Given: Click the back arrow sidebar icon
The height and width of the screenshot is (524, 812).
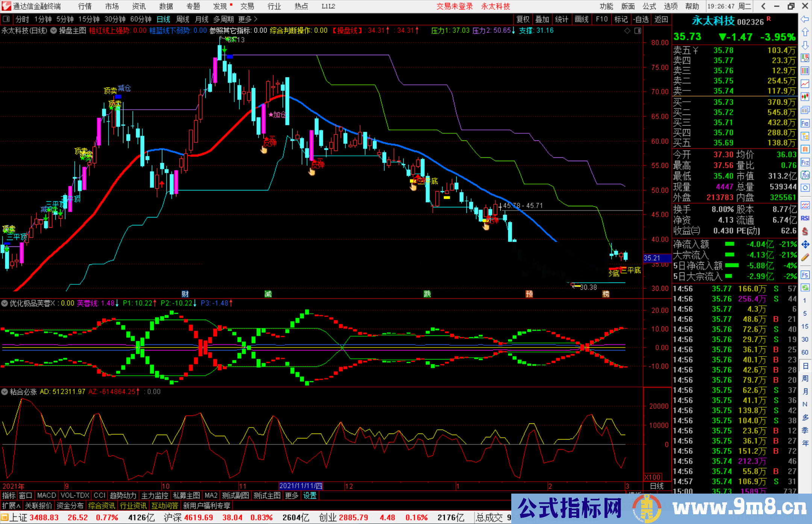Looking at the screenshot, I should click(805, 19).
